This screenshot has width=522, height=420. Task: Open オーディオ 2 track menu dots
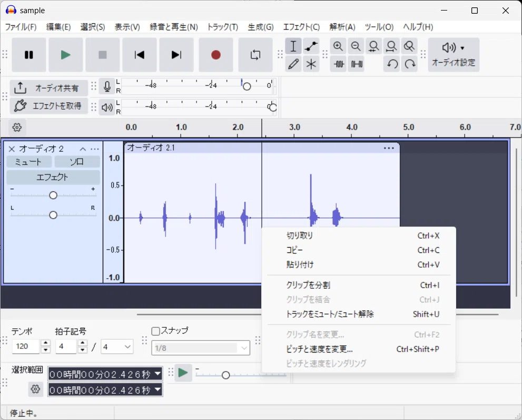coord(94,149)
